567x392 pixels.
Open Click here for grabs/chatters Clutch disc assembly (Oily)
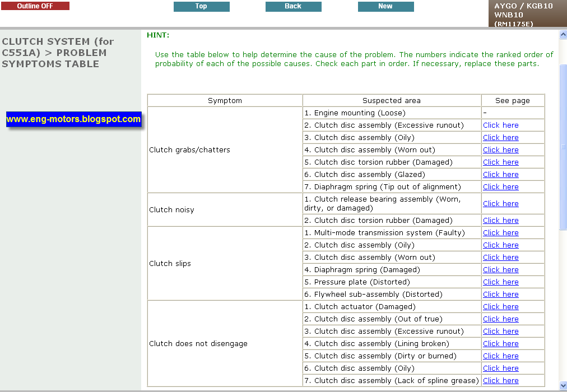click(x=500, y=137)
